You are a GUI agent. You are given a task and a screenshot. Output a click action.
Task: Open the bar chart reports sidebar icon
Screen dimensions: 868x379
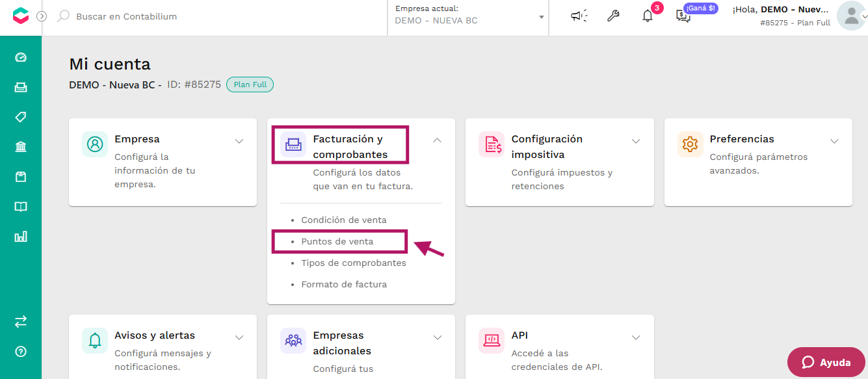(x=21, y=237)
